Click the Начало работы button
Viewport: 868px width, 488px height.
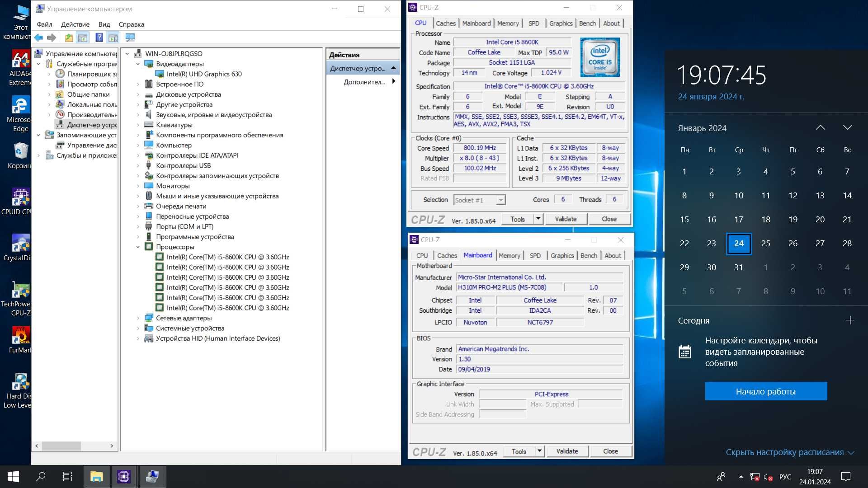[766, 391]
